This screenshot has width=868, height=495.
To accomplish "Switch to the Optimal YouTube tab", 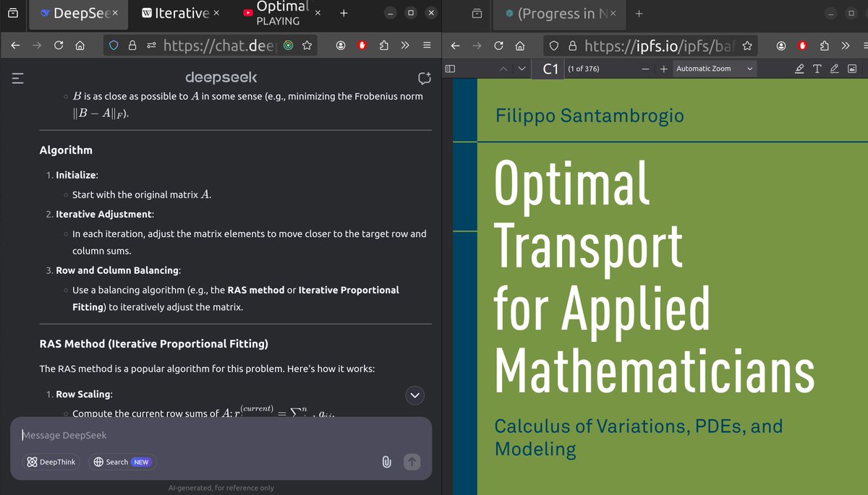I will (x=282, y=12).
